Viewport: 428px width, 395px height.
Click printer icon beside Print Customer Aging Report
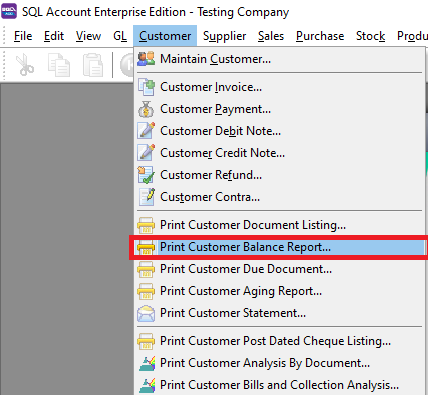tap(146, 291)
